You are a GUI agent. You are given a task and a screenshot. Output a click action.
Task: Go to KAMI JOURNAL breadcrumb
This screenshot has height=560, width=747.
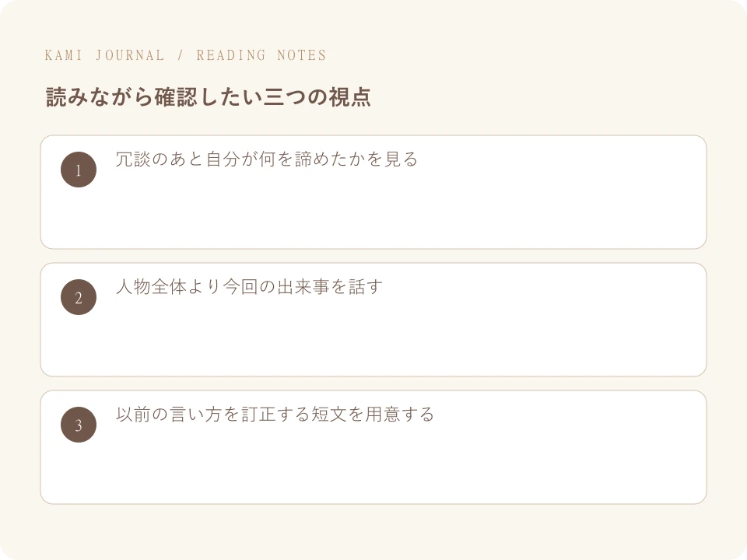click(104, 55)
